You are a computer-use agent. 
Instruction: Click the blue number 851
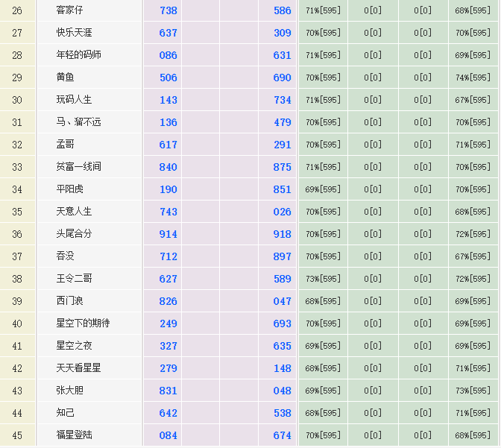pyautogui.click(x=282, y=189)
